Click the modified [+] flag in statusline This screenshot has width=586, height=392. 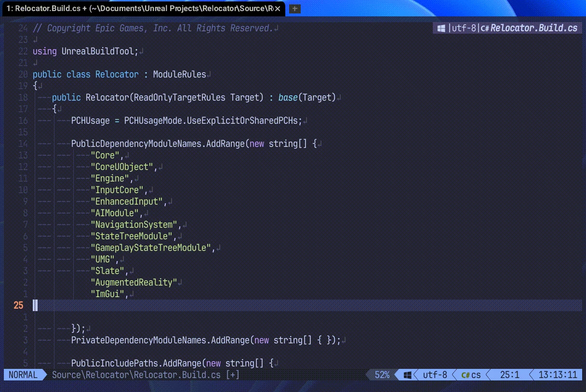point(233,375)
